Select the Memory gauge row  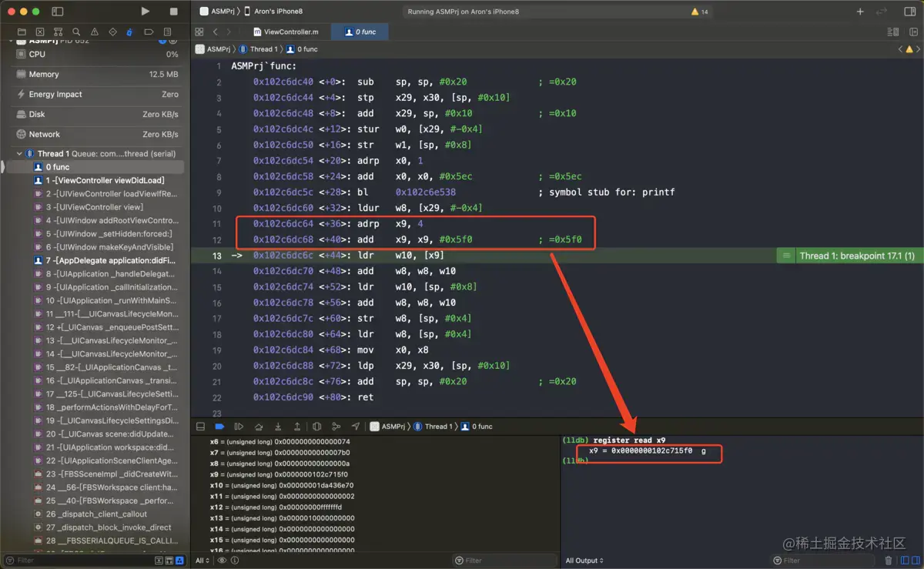(97, 74)
